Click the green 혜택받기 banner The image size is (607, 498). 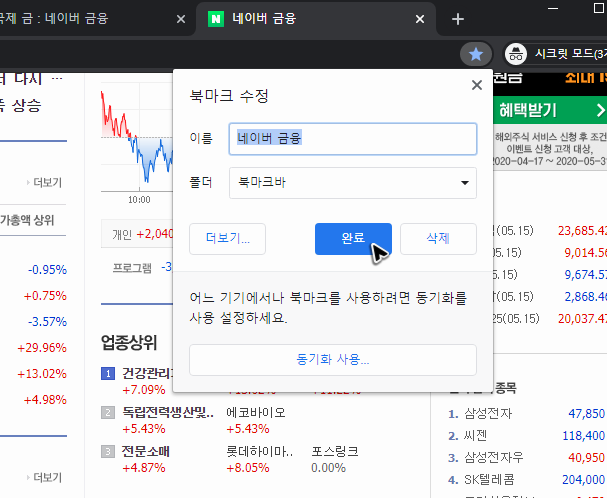(550, 110)
